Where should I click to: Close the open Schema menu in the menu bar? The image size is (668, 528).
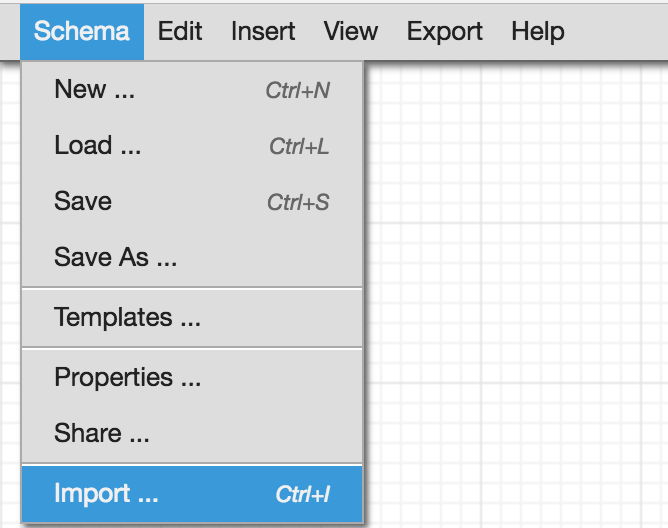81,32
